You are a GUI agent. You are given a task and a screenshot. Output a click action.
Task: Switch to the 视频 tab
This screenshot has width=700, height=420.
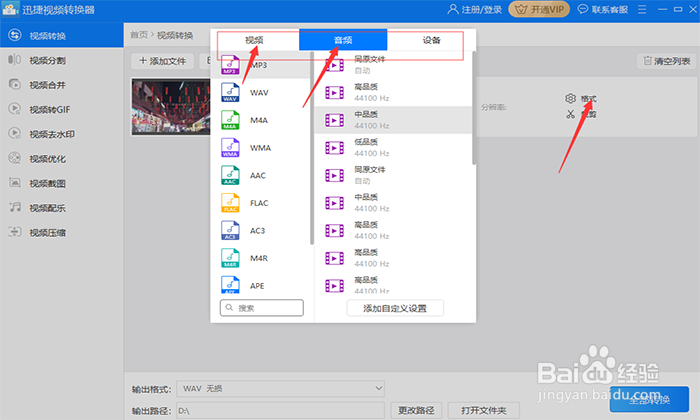tap(254, 40)
